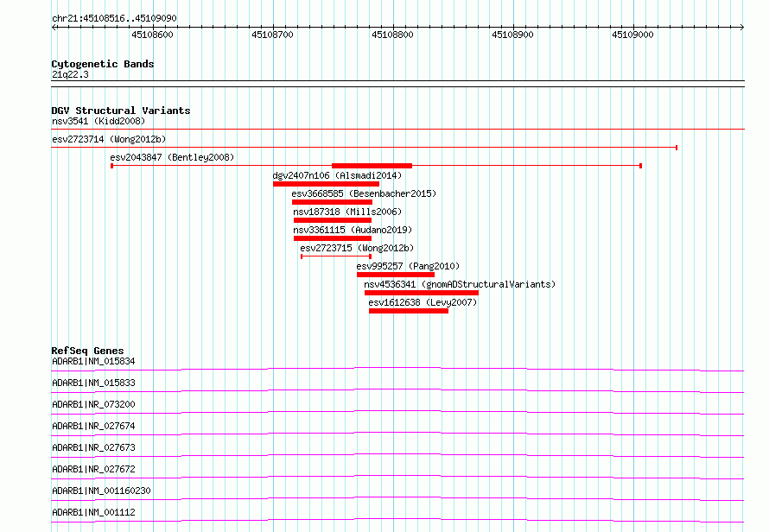
Task: Open transcript ADARB1|NR_073200
Action: 93,404
